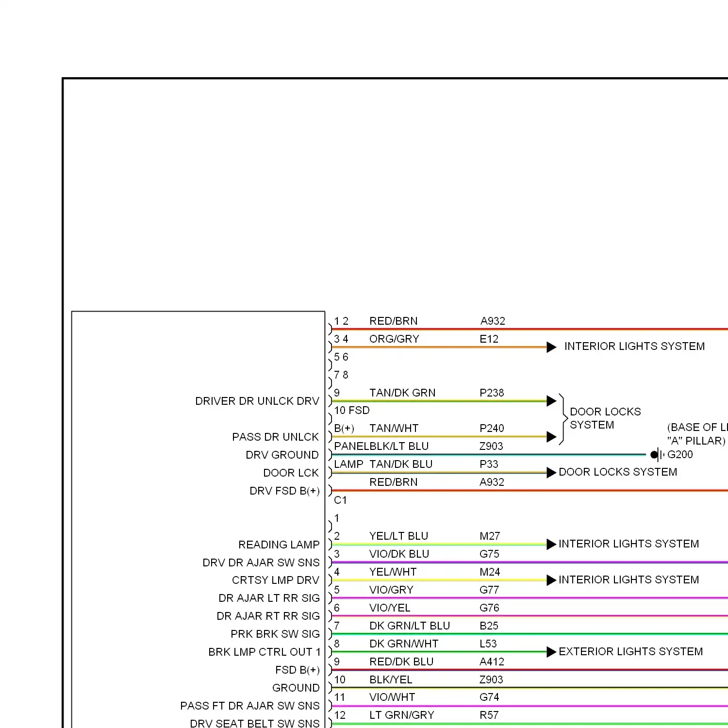Select the DRV GROUND pin label
Screen dimensions: 728x728
pyautogui.click(x=282, y=455)
